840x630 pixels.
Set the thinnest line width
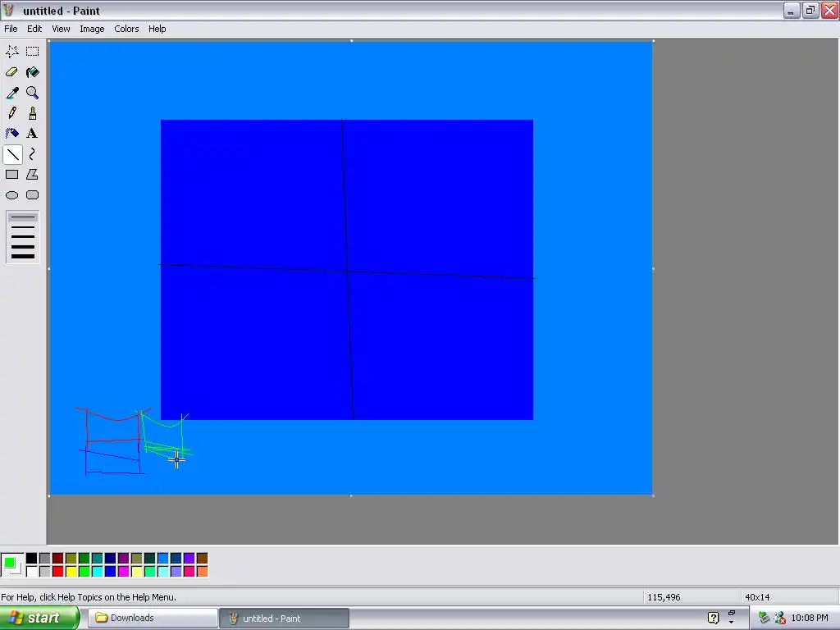click(x=23, y=217)
